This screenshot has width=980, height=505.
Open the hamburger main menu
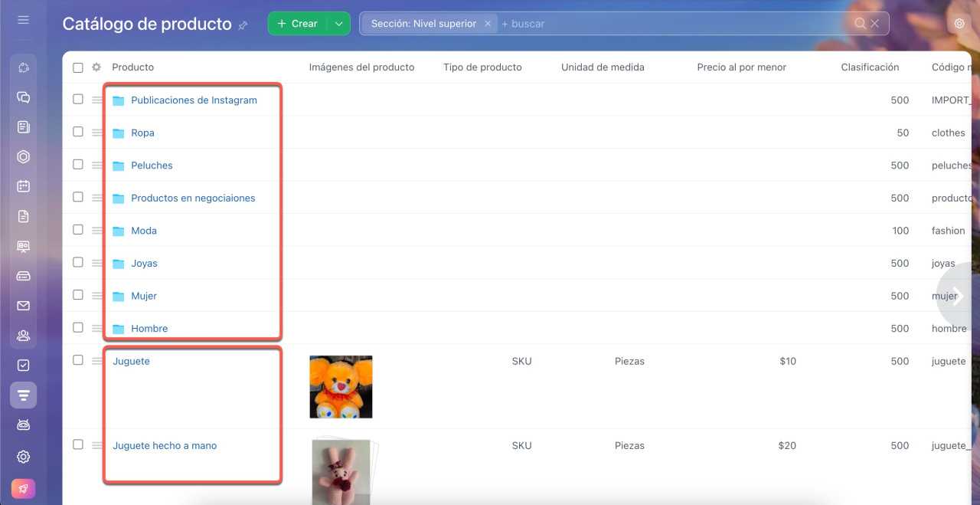[23, 20]
